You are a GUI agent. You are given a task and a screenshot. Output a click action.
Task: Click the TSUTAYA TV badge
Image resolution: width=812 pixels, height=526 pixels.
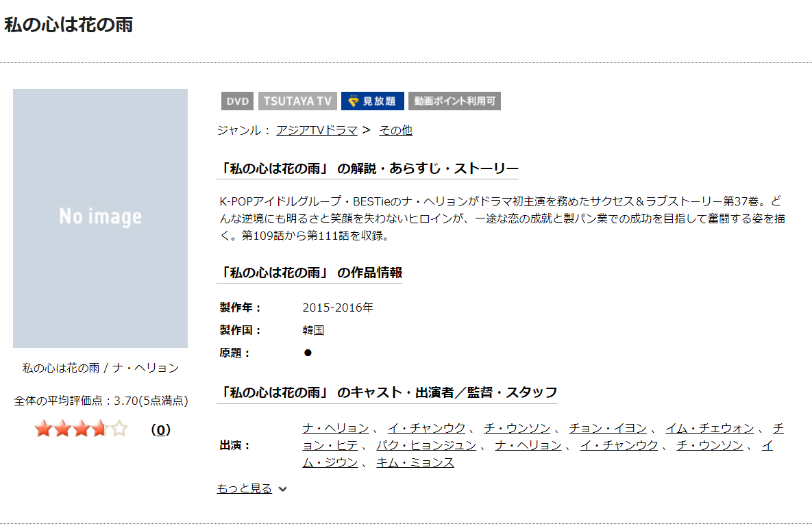[297, 101]
